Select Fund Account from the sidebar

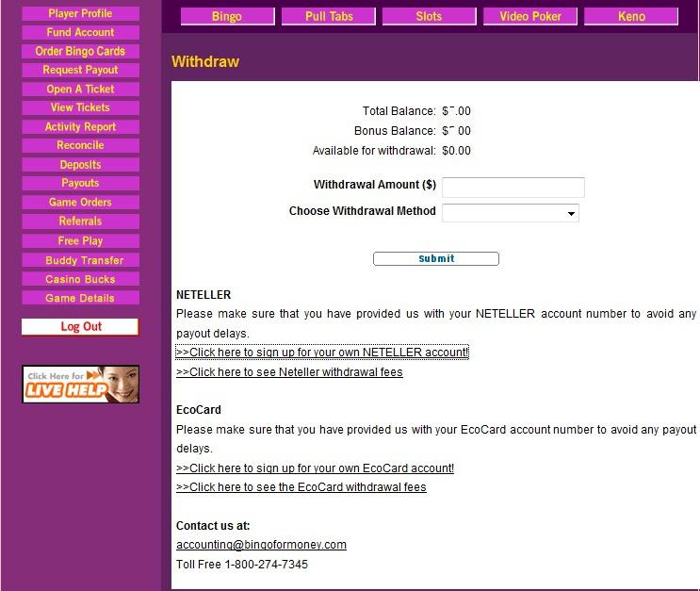point(80,32)
